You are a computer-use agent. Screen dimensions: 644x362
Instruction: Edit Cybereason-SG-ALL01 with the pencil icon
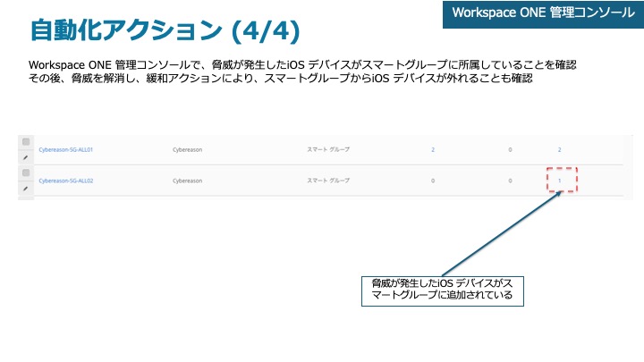pos(25,157)
